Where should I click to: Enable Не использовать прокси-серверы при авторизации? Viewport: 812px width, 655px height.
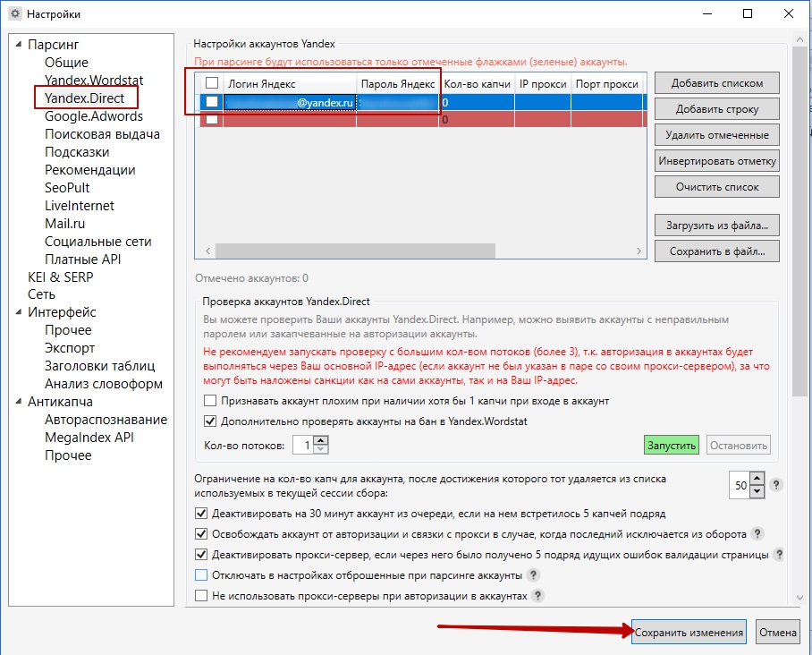click(201, 595)
